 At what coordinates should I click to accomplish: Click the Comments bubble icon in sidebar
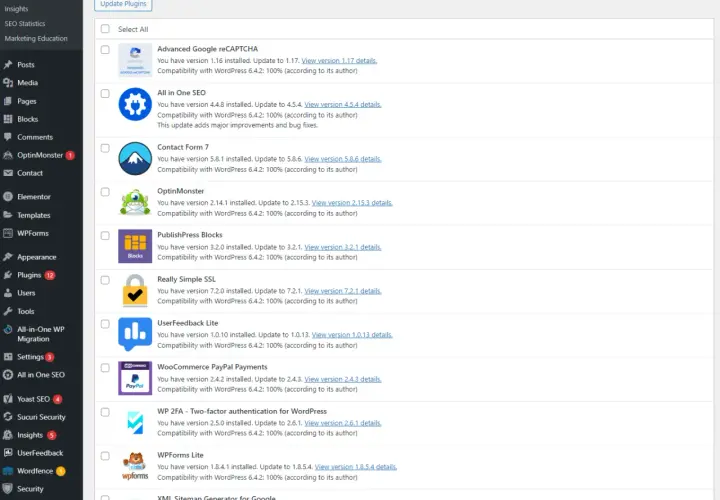tap(8, 137)
